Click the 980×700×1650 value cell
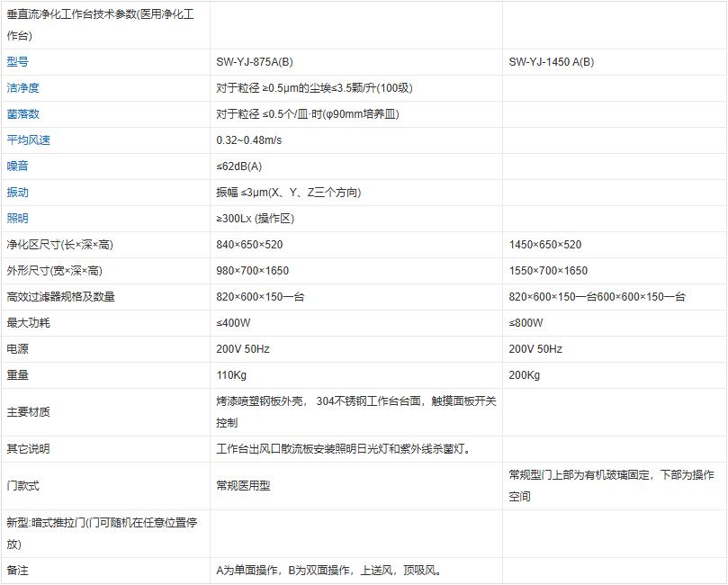This screenshot has width=728, height=585. click(x=252, y=271)
